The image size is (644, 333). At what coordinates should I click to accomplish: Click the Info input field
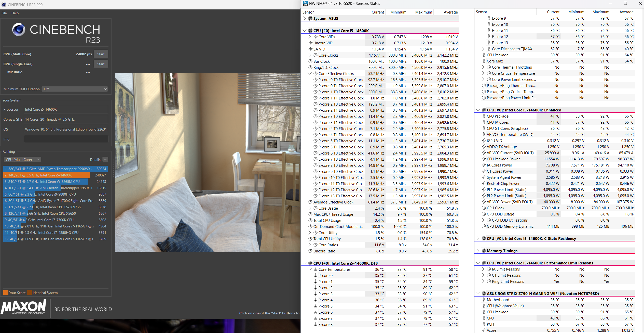[x=66, y=139]
